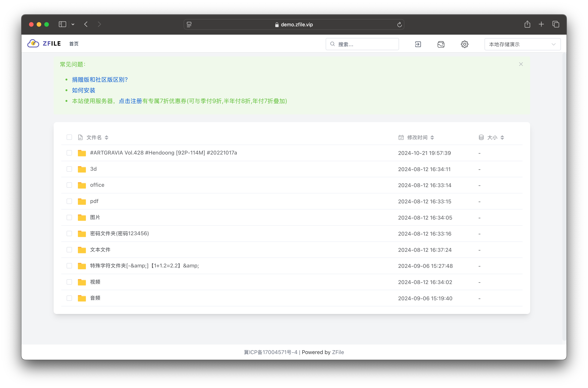Toggle the select-all checkbox in header row
The height and width of the screenshot is (388, 588).
(x=69, y=137)
